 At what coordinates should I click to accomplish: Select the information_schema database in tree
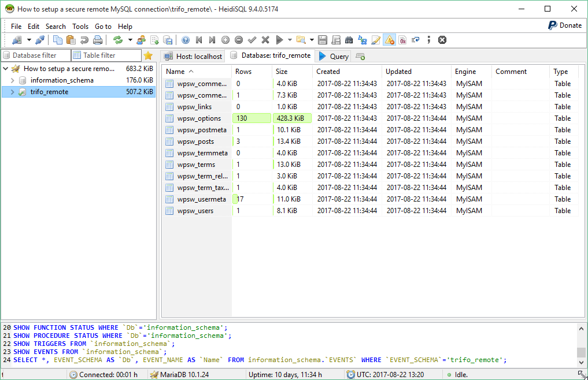point(62,80)
